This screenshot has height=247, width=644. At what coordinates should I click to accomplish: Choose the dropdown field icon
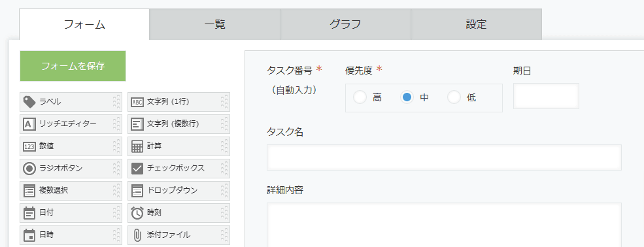[137, 190]
